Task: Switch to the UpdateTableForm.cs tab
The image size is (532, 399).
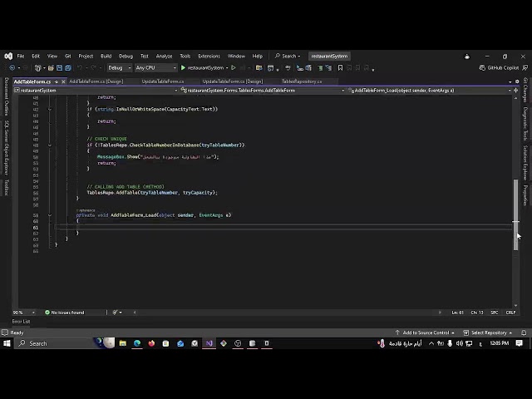Action: click(163, 81)
